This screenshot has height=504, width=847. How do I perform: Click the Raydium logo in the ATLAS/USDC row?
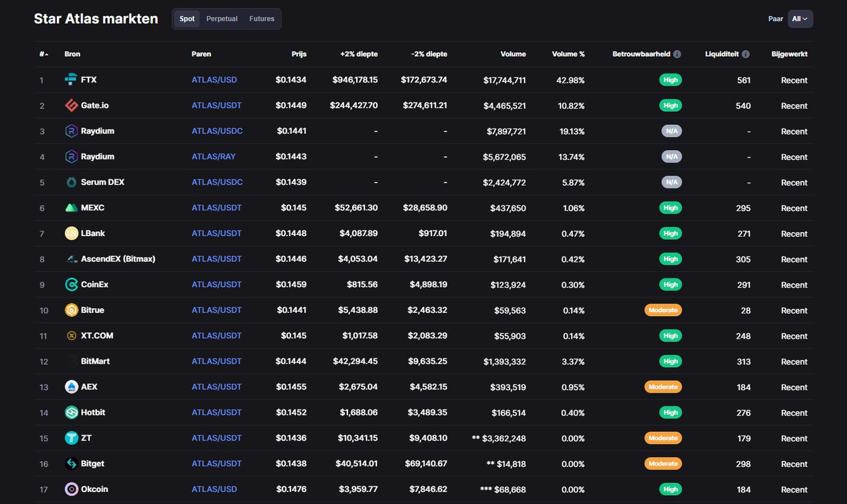(x=71, y=131)
